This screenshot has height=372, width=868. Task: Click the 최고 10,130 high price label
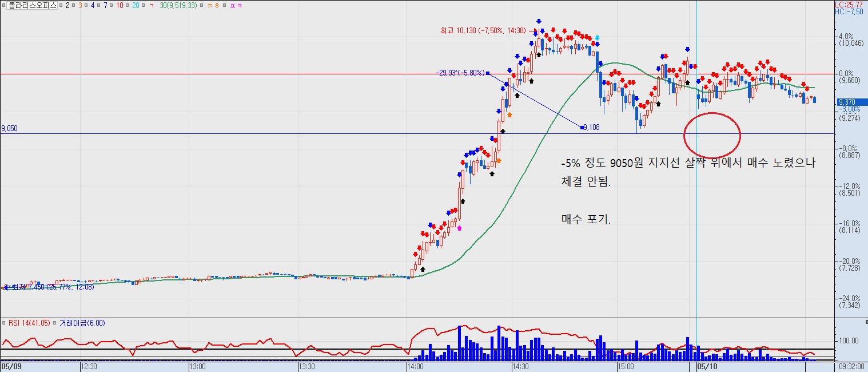tap(483, 30)
